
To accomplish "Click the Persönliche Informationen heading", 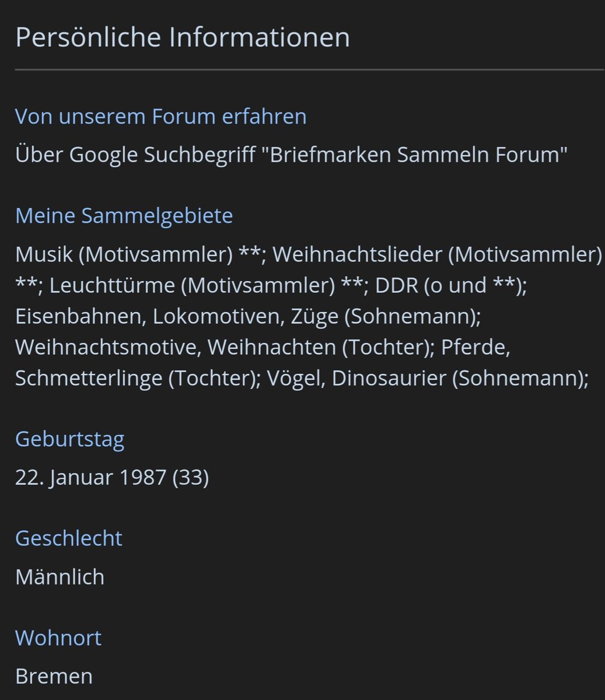I will 183,37.
